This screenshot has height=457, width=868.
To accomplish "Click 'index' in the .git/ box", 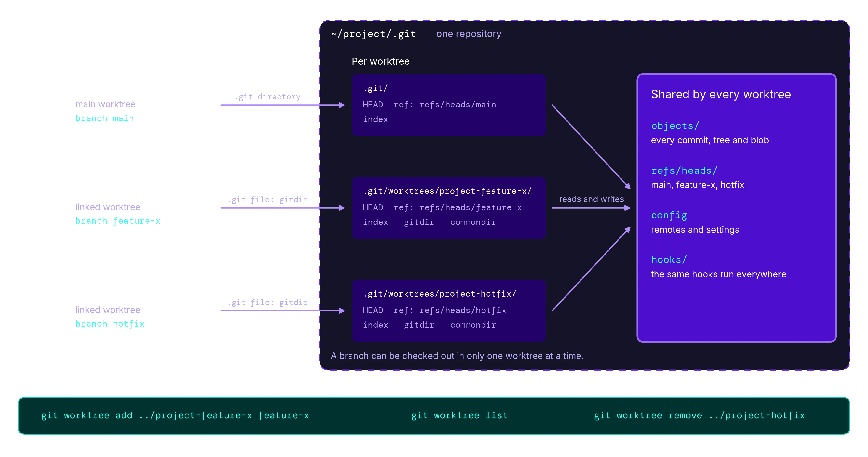I will pos(375,119).
